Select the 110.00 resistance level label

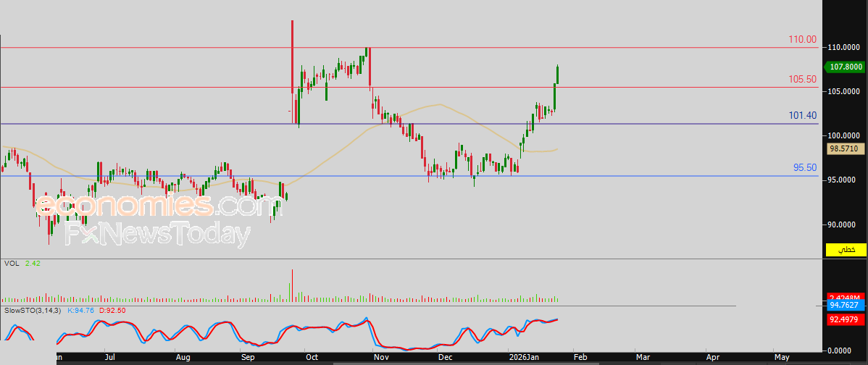(803, 40)
